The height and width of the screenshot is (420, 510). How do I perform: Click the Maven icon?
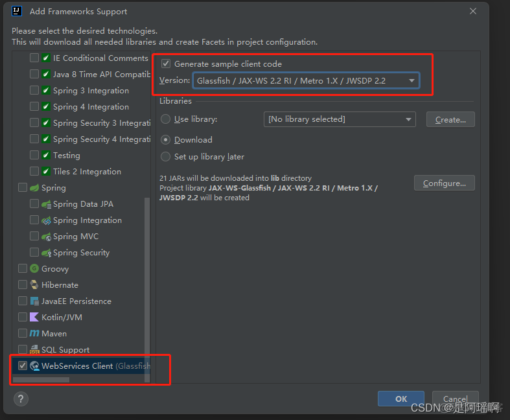[34, 333]
